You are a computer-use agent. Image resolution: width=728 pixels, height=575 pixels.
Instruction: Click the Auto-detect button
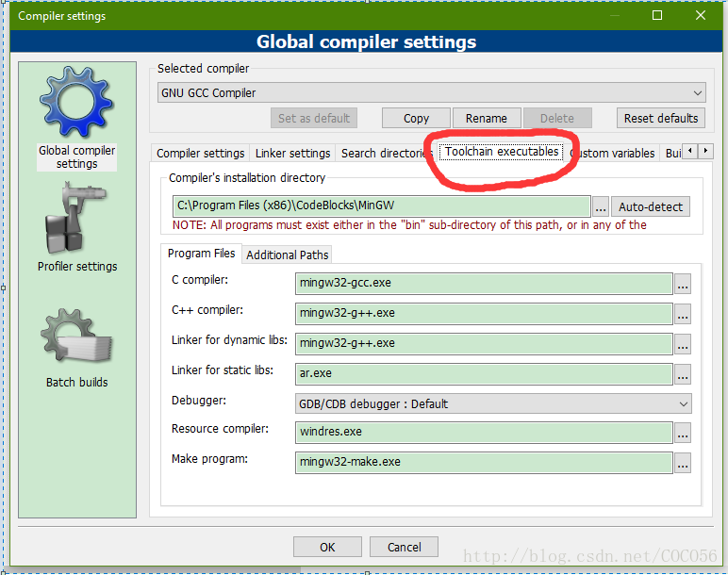(x=650, y=207)
